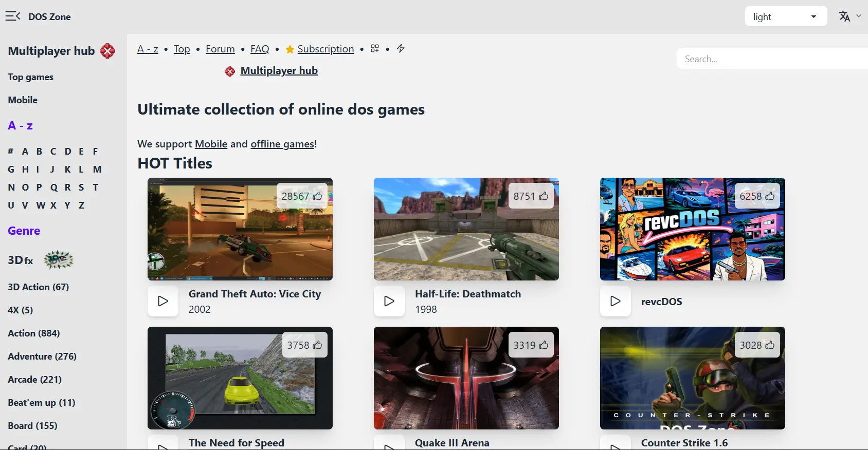Viewport: 868px width, 450px height.
Task: Open The Need for Speed thumbnail
Action: pyautogui.click(x=240, y=378)
